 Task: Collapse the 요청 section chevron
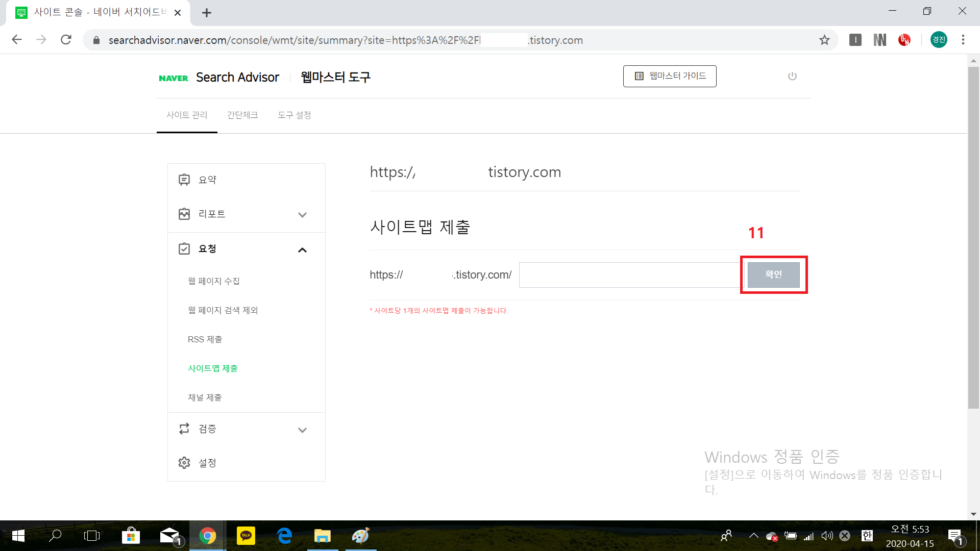pos(302,249)
